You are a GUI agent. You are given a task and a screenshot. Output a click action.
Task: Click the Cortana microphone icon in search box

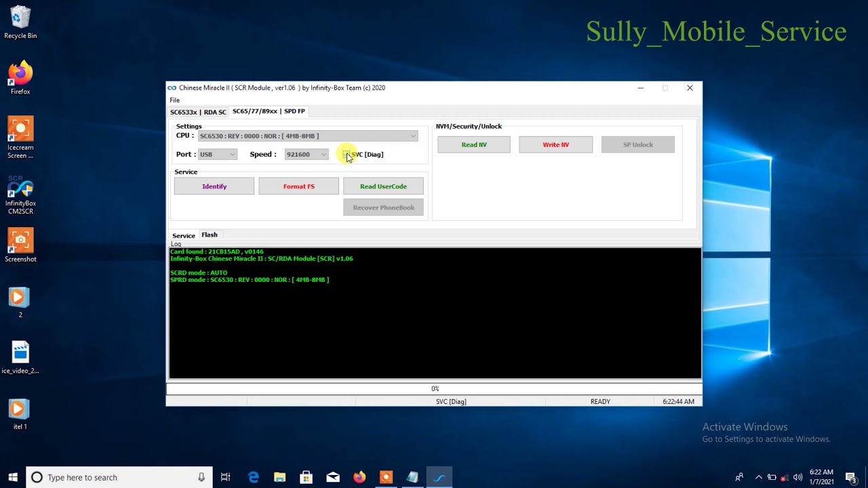point(201,477)
